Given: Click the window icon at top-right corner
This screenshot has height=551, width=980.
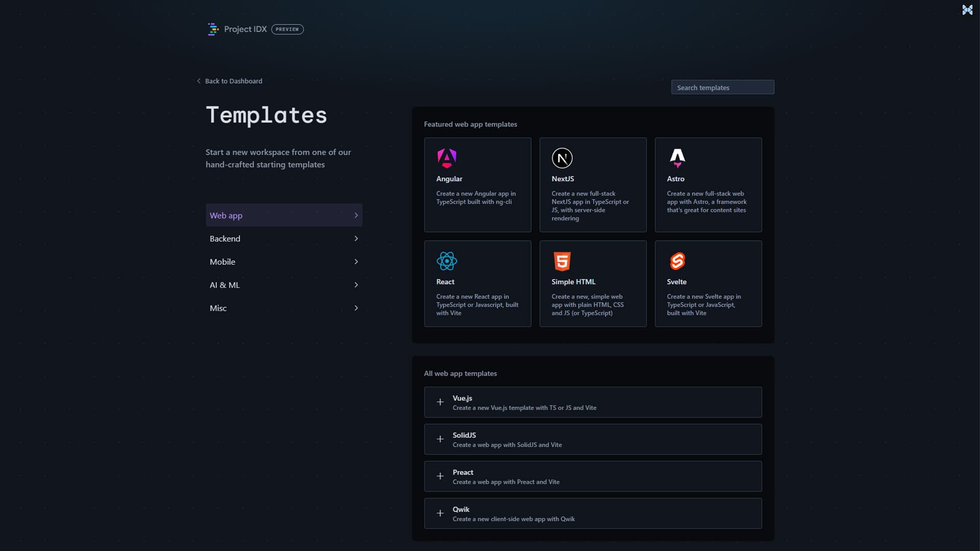Looking at the screenshot, I should (967, 10).
